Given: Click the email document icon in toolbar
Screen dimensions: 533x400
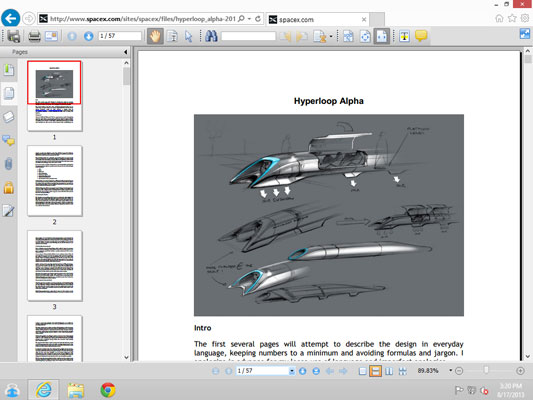Looking at the screenshot, I should click(51, 36).
